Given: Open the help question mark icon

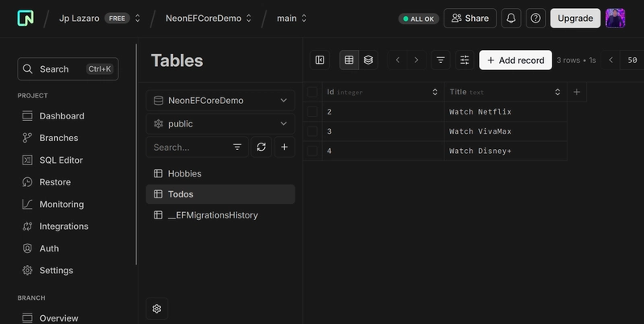Looking at the screenshot, I should click(535, 18).
